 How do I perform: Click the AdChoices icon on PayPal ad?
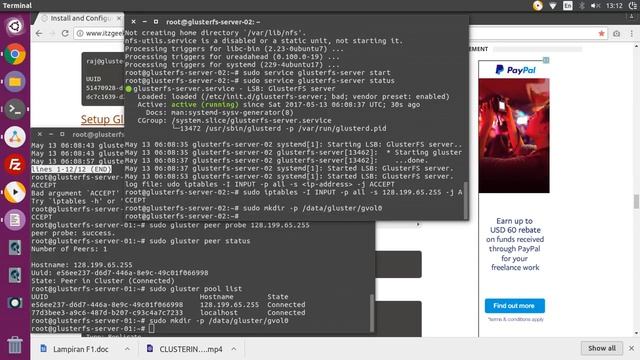(x=546, y=60)
